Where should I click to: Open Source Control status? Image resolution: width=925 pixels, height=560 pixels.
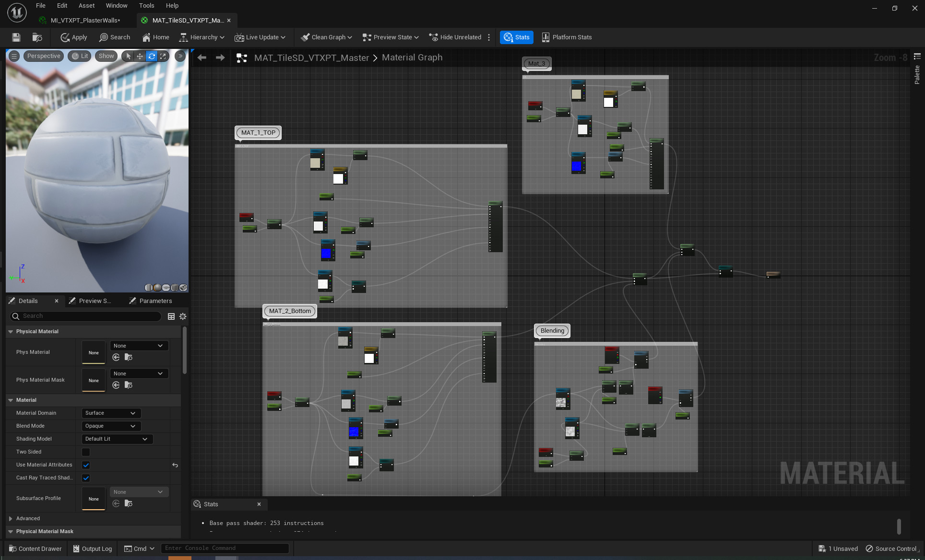coord(892,549)
